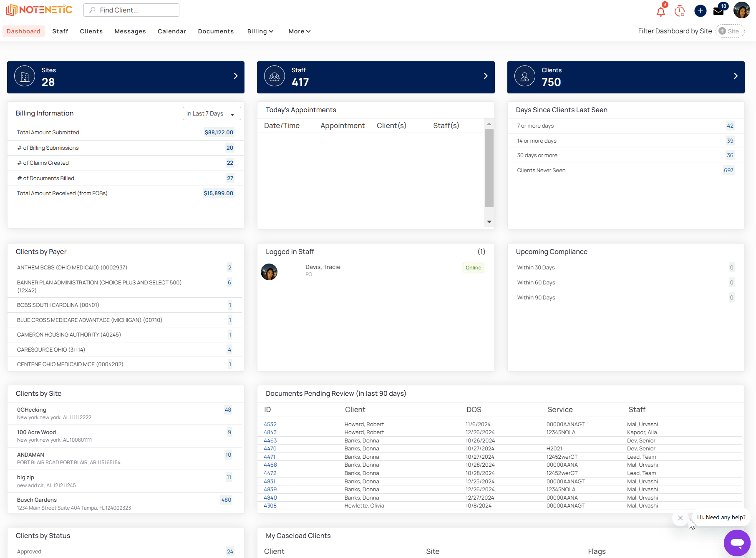
Task: Open the notifications bell icon
Action: tap(660, 11)
